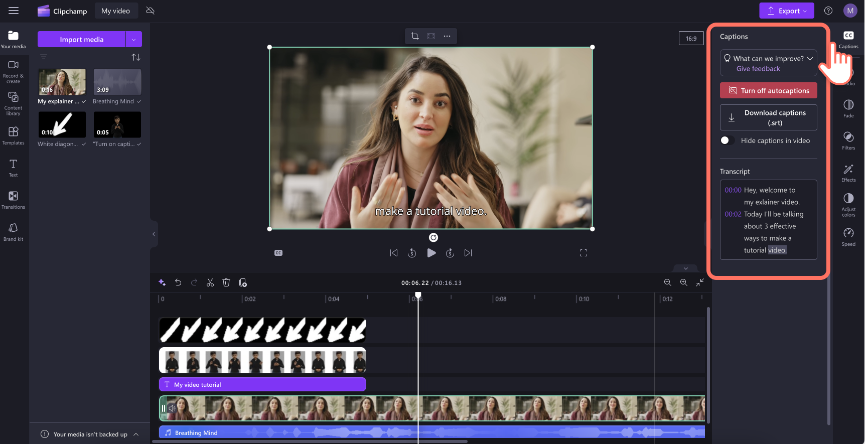Select the Breathing Mind audio track
The height and width of the screenshot is (444, 868).
click(x=432, y=432)
